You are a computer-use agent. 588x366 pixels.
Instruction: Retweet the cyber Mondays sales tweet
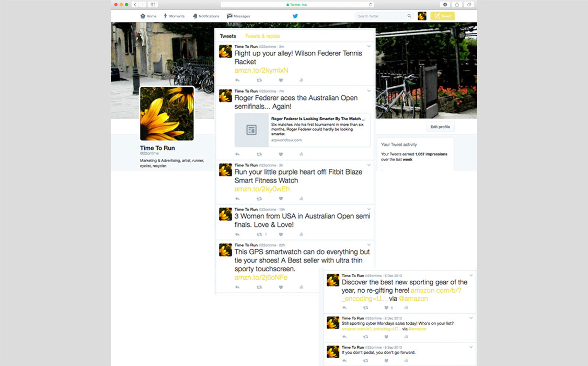366,337
